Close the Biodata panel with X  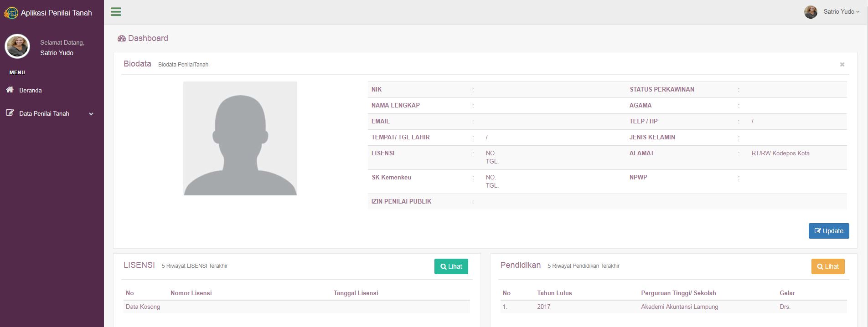842,65
